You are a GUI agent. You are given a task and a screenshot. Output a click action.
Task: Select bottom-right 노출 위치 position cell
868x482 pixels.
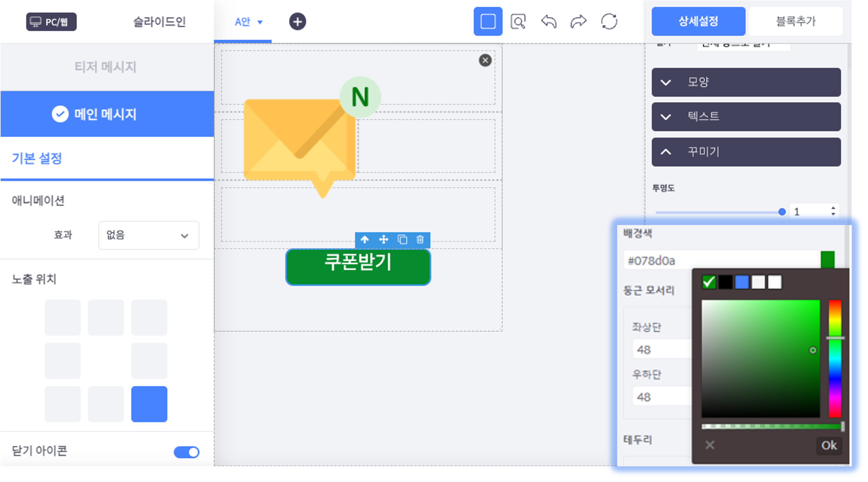[x=149, y=404]
